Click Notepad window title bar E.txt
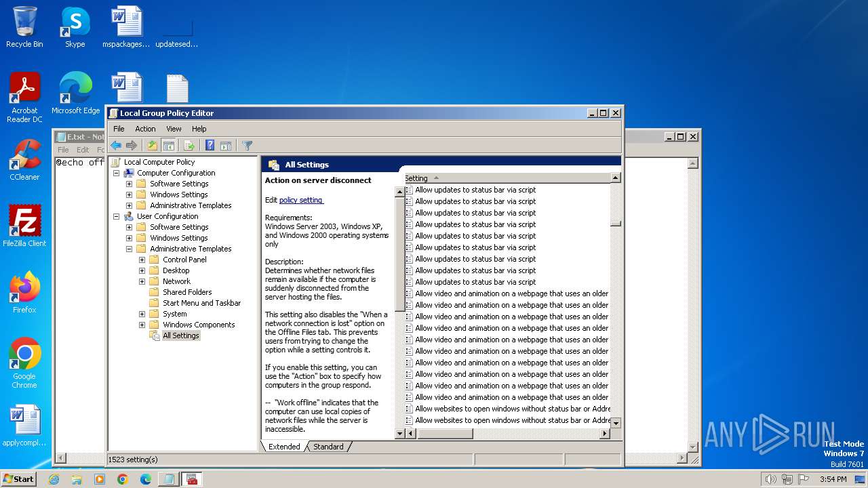The image size is (868, 488). pos(80,136)
